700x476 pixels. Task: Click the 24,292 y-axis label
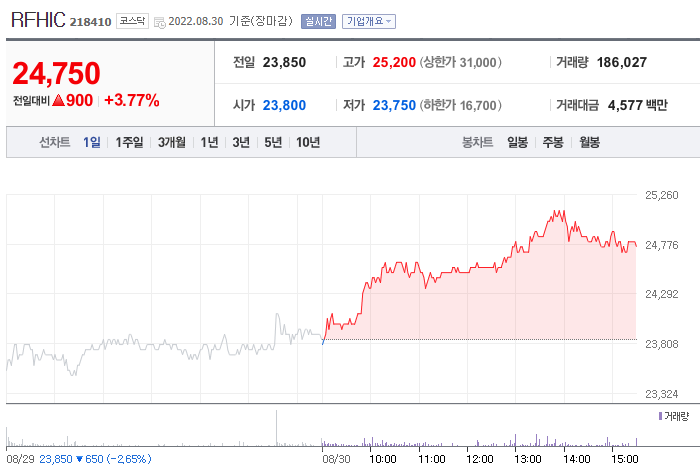[x=662, y=294]
